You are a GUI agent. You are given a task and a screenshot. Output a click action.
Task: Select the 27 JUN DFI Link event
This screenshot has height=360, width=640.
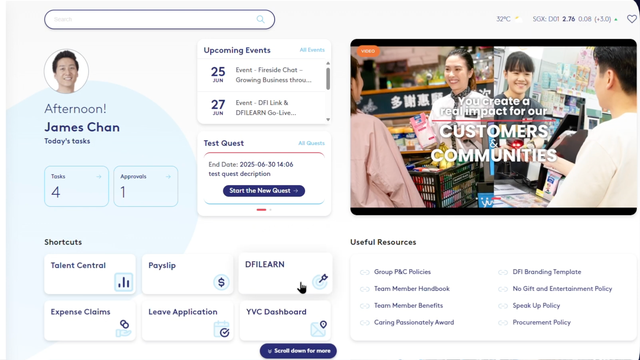(262, 108)
